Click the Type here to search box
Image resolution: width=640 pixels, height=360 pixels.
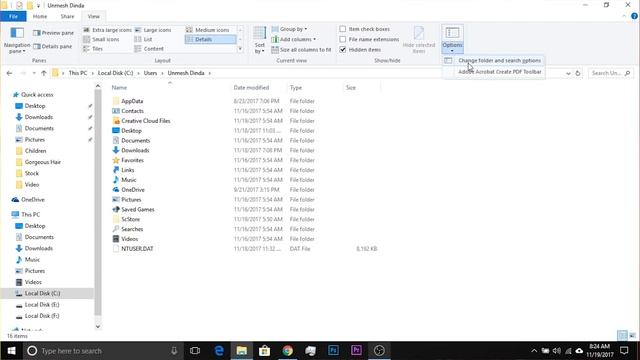pos(102,351)
